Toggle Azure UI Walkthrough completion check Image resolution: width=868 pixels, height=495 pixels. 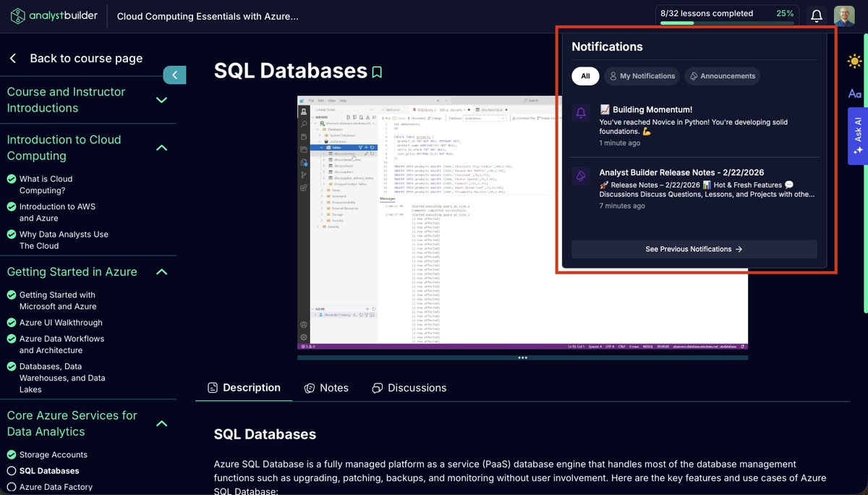tap(12, 323)
